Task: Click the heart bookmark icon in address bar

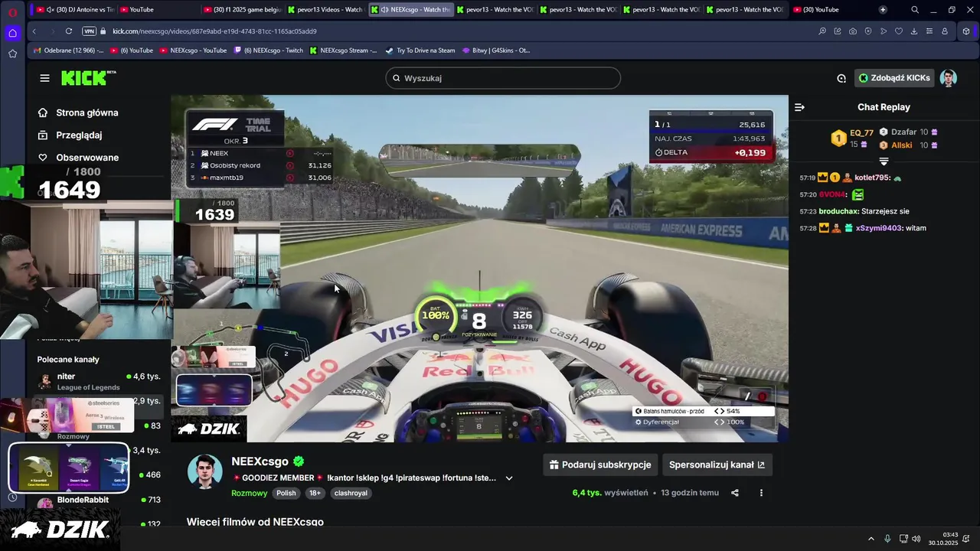Action: 899,31
